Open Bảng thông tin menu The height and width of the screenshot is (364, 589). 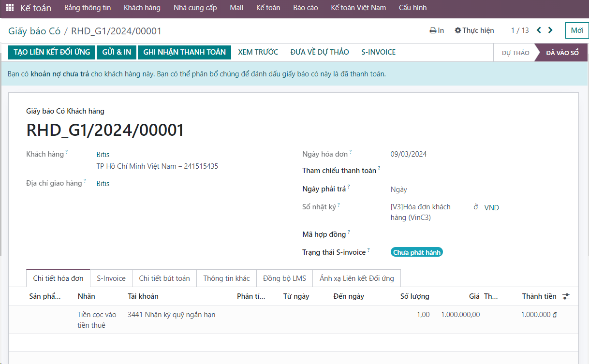[x=88, y=8]
